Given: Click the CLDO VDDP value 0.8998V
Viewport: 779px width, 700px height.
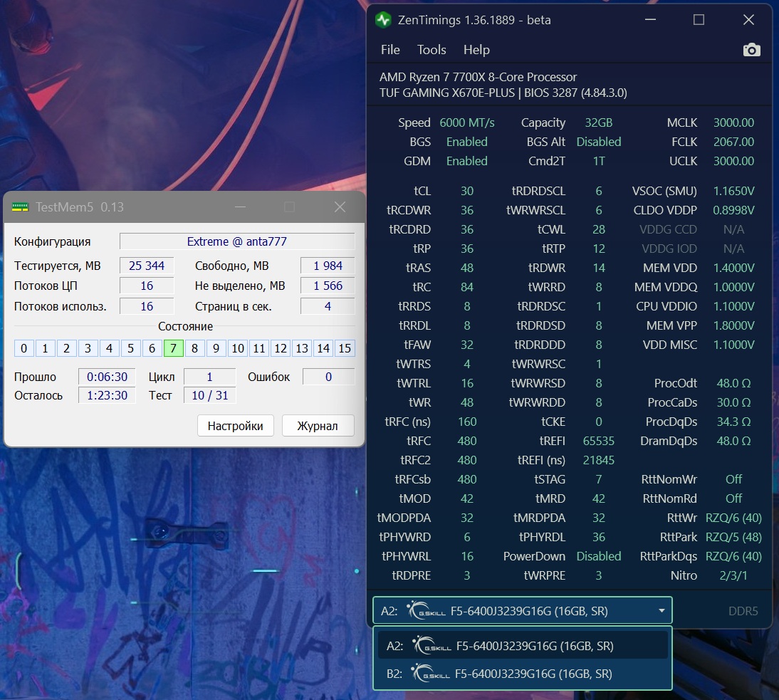Looking at the screenshot, I should [x=733, y=210].
